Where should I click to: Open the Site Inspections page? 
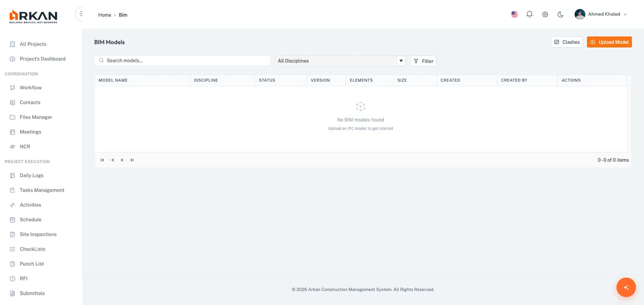38,234
